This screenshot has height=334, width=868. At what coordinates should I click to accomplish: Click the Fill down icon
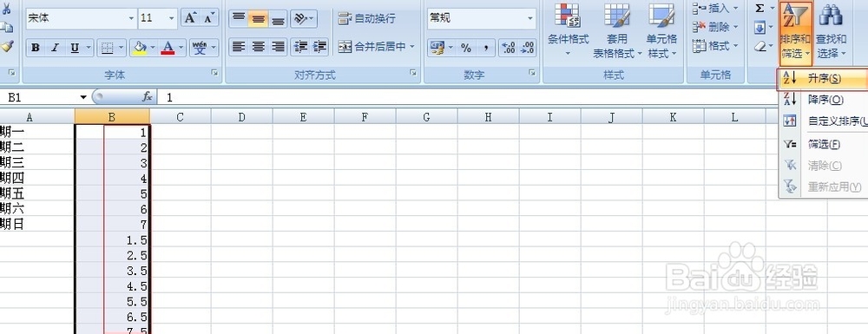click(759, 27)
